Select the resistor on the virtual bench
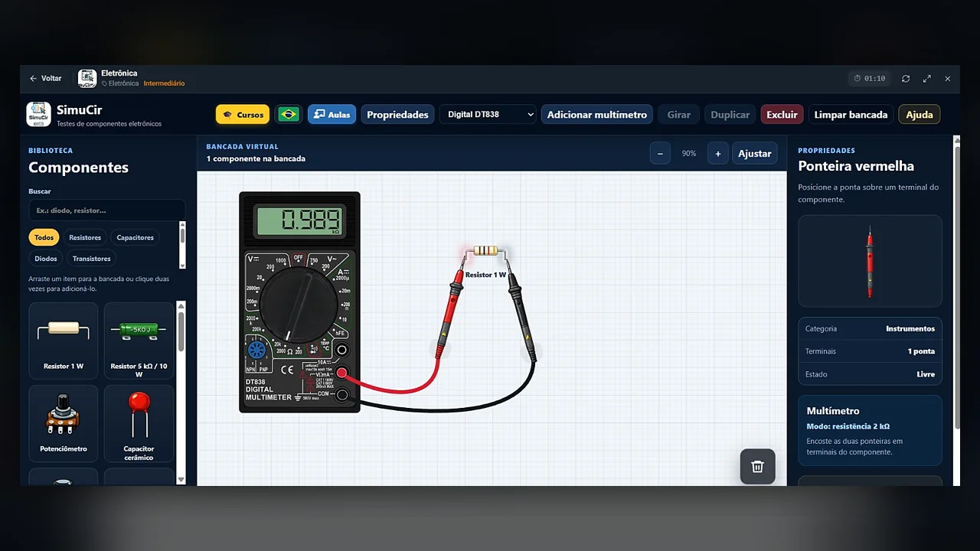Viewport: 980px width, 551px height. [485, 251]
